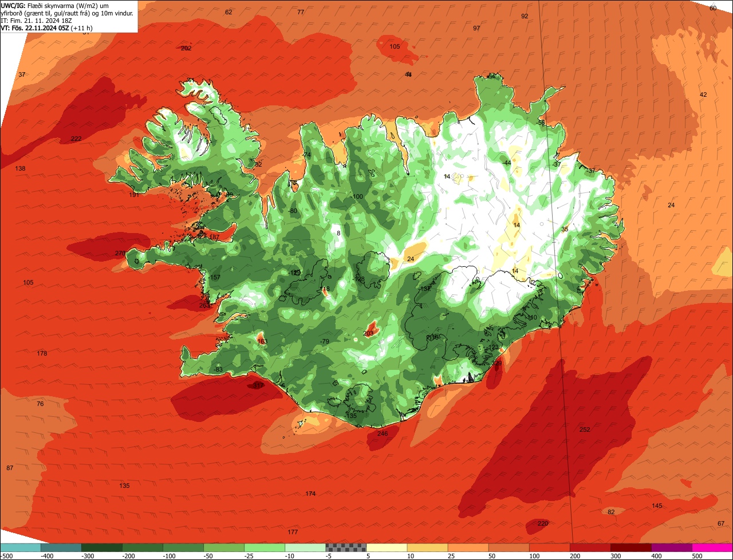Click the map value 177
733x560 pixels.
(x=293, y=532)
